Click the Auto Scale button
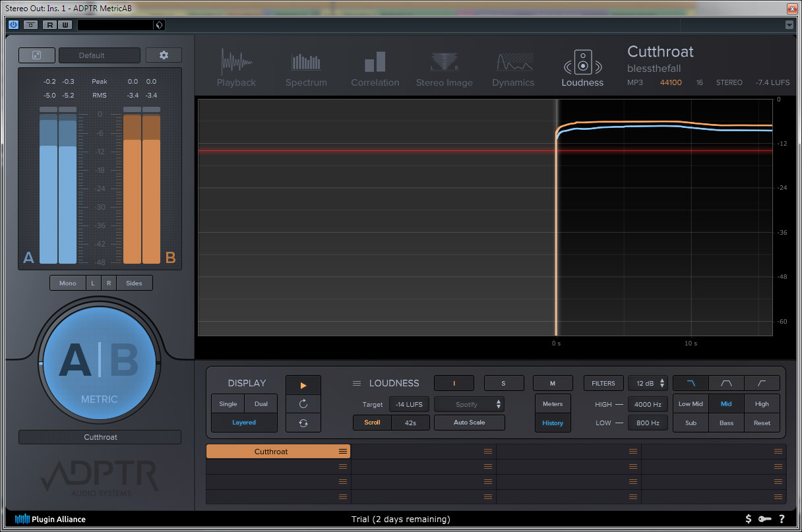This screenshot has height=532, width=802. click(x=469, y=423)
